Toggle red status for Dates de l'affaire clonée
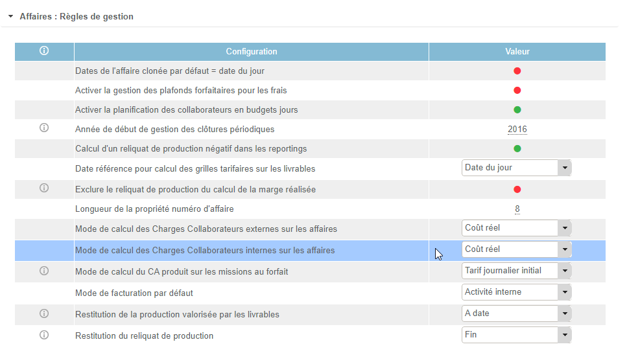 517,71
